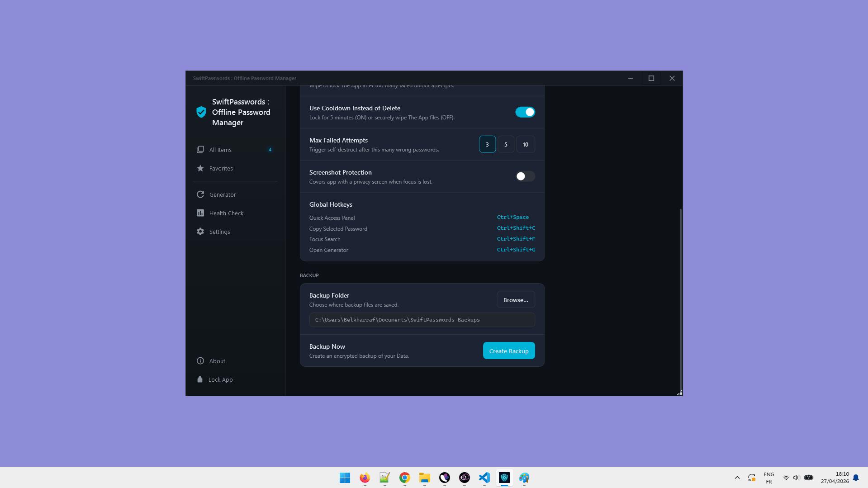Click the Global Hotkeys heading
The height and width of the screenshot is (488, 868).
(x=331, y=204)
